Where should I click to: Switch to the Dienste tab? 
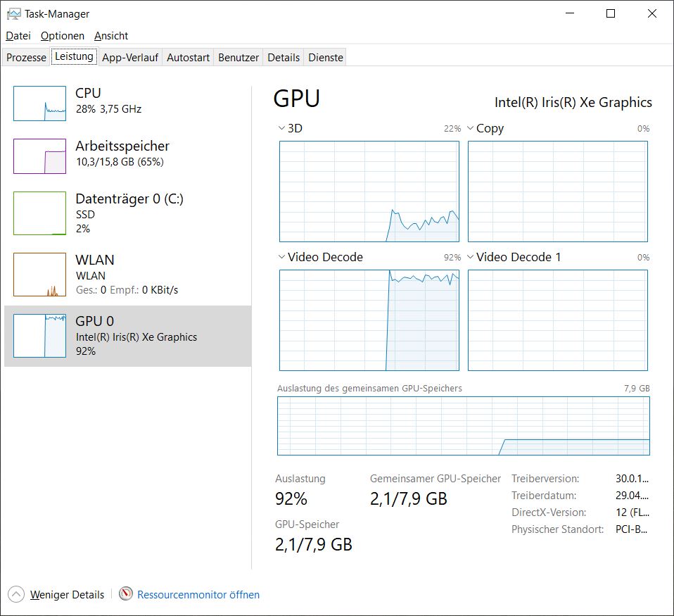pyautogui.click(x=326, y=58)
